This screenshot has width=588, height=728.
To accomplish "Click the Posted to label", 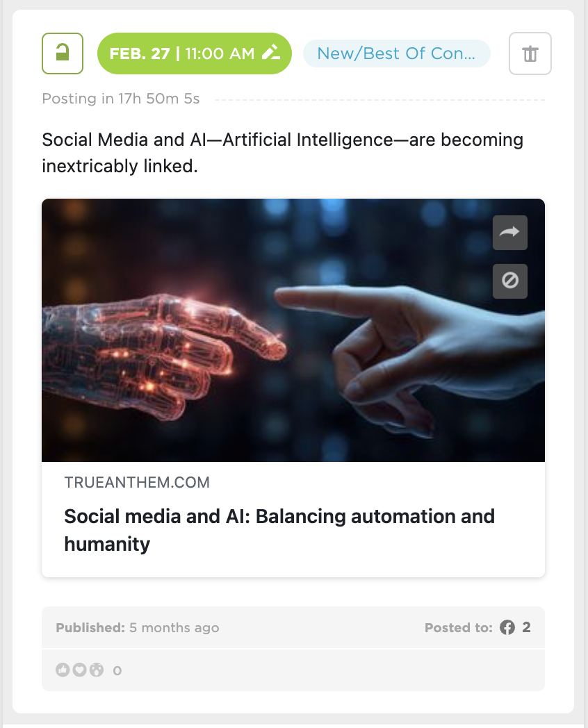I will tap(458, 628).
